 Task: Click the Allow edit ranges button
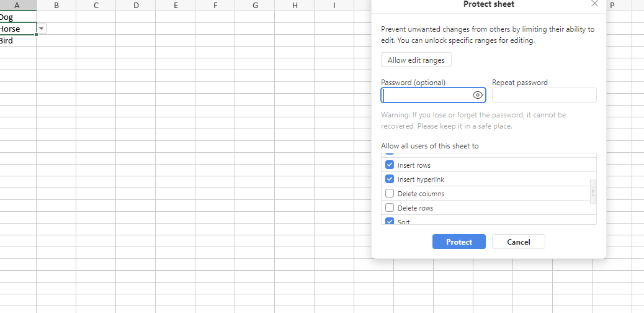point(416,60)
